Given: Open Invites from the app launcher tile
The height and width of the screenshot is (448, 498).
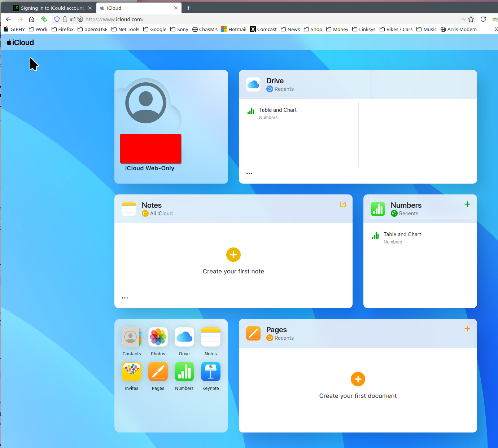Looking at the screenshot, I should 132,372.
